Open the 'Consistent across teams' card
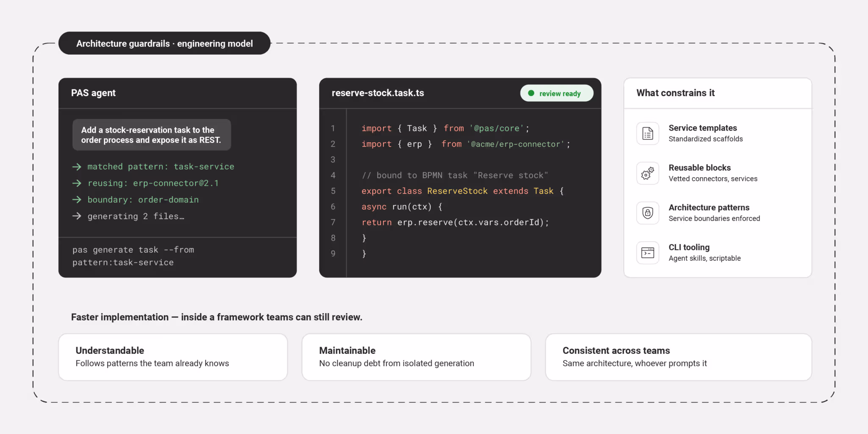The width and height of the screenshot is (868, 434). click(x=679, y=357)
